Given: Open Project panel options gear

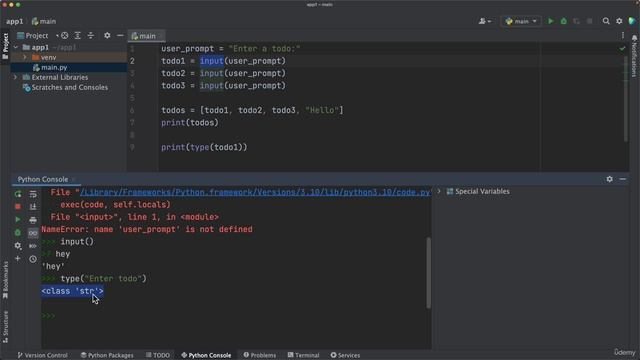Looking at the screenshot, I should (x=107, y=36).
